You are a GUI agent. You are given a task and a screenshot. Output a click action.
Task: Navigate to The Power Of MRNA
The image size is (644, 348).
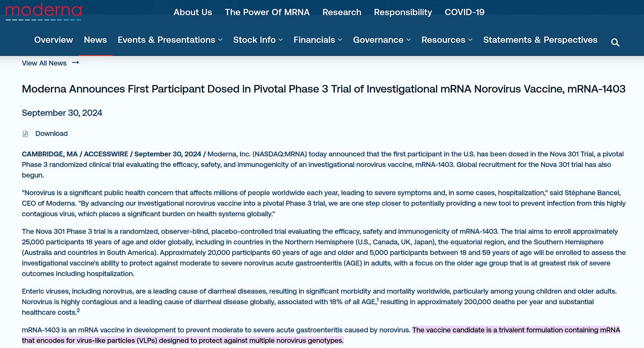(x=267, y=12)
